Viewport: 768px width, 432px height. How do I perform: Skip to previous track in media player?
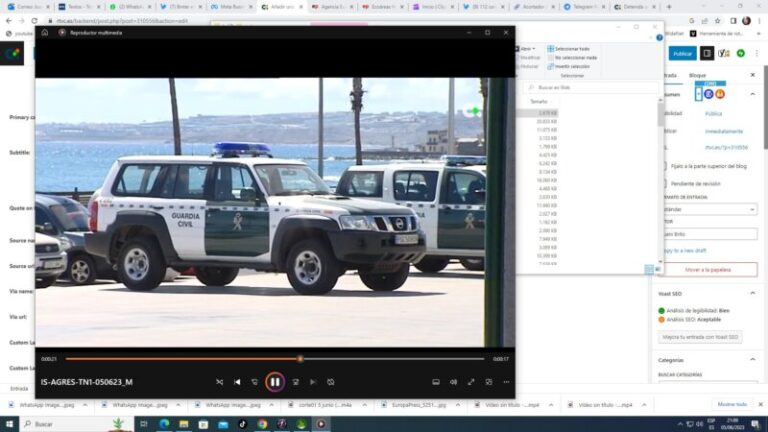tap(237, 382)
